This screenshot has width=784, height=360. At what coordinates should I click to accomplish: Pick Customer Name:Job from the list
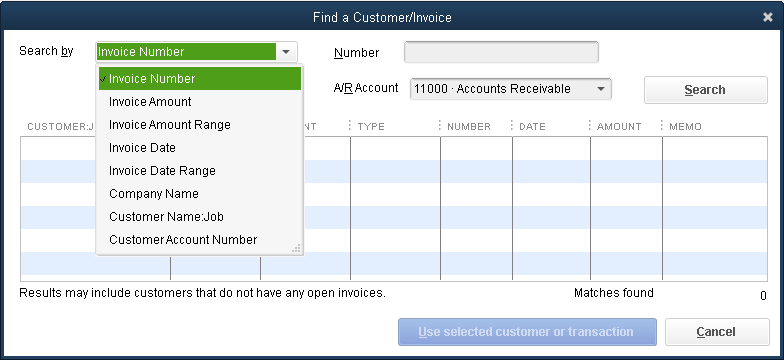coord(200,216)
